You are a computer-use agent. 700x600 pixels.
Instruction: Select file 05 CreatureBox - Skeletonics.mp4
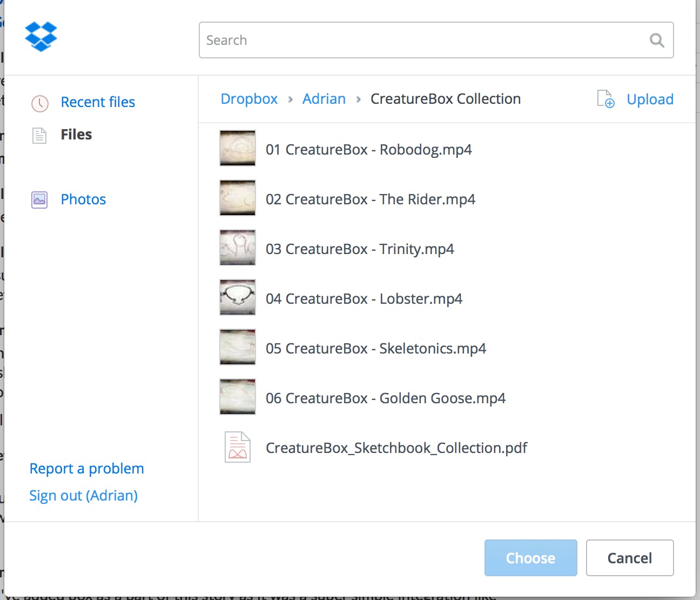pyautogui.click(x=376, y=349)
